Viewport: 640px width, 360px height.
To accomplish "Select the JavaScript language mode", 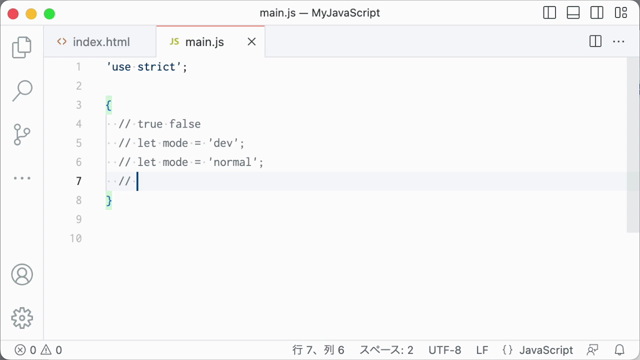I will click(546, 350).
